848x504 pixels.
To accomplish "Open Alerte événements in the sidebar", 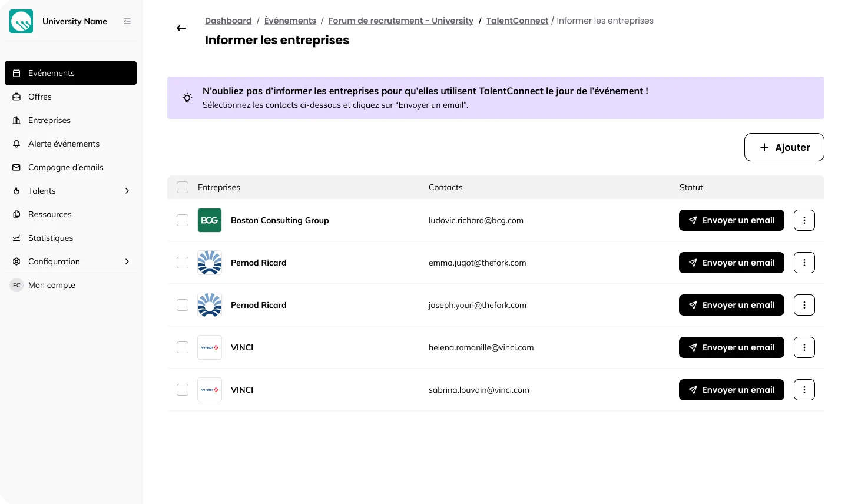I will [x=71, y=144].
